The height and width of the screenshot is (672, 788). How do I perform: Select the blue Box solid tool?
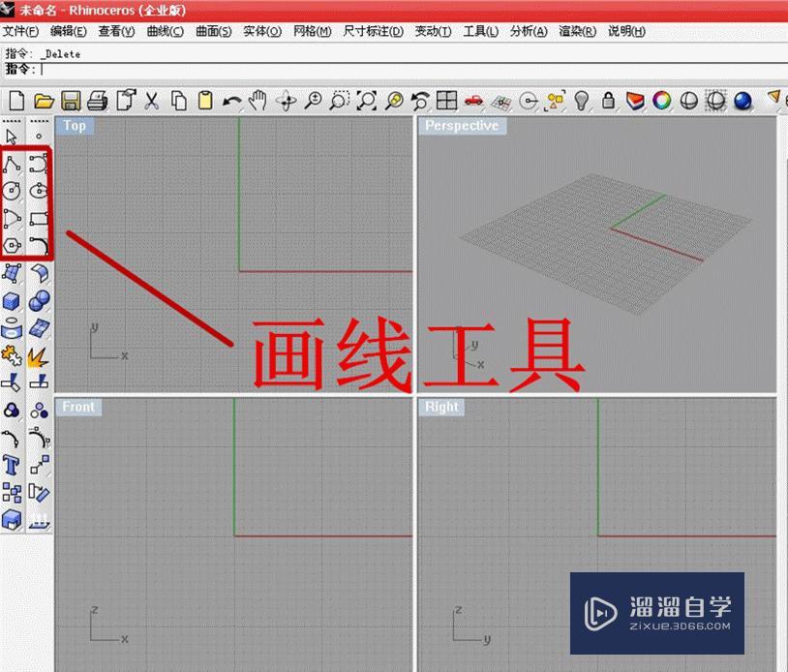point(11,301)
